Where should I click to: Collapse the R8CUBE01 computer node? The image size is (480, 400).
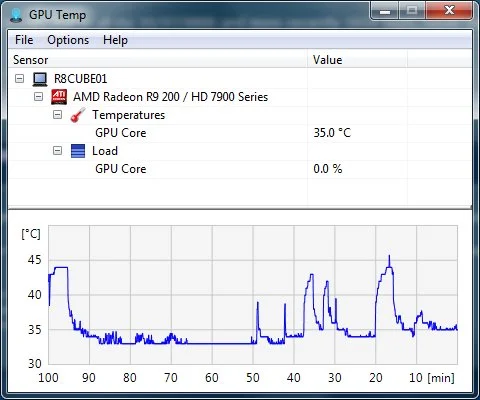(20, 79)
